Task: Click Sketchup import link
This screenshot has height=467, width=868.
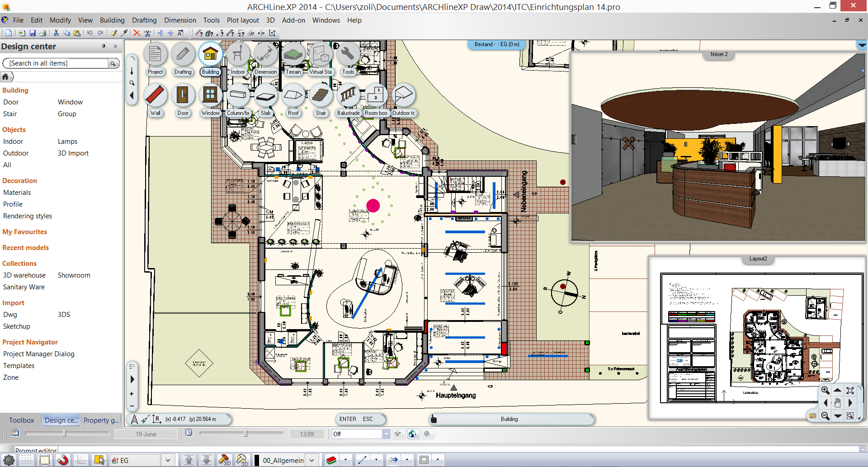Action: pyautogui.click(x=17, y=326)
